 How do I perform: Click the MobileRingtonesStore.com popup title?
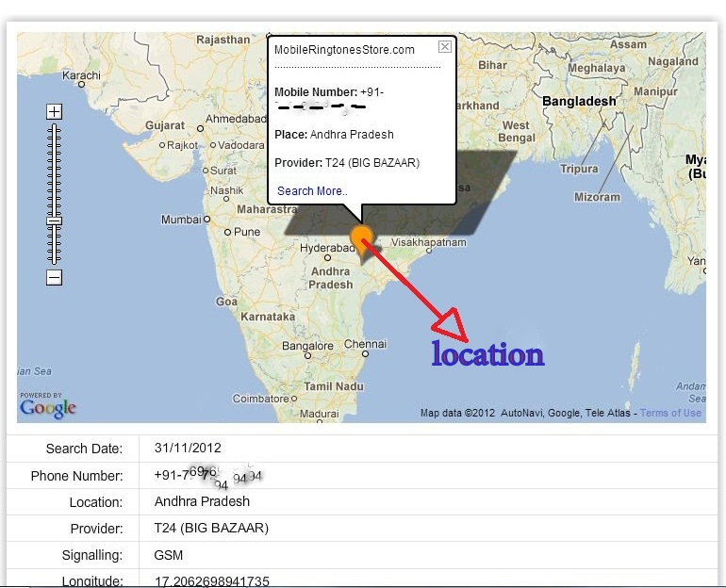[344, 50]
